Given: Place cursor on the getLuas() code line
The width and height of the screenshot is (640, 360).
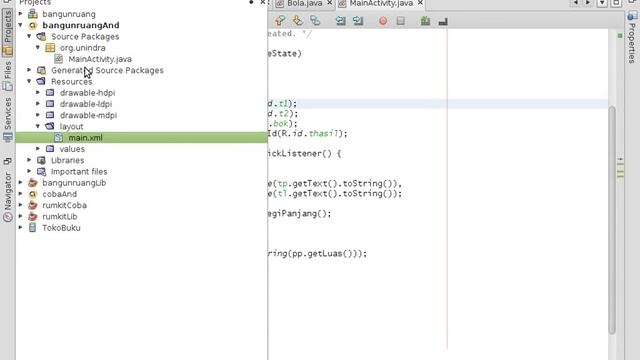Looking at the screenshot, I should coord(318,253).
